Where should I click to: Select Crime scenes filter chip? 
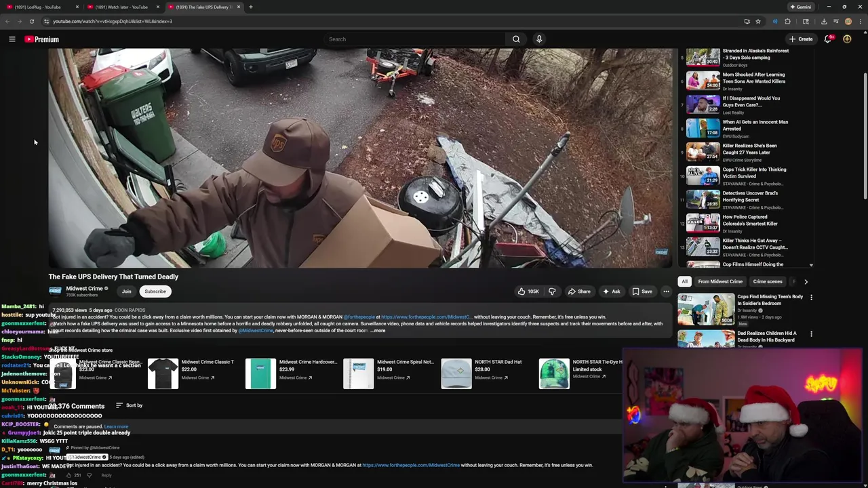click(768, 281)
